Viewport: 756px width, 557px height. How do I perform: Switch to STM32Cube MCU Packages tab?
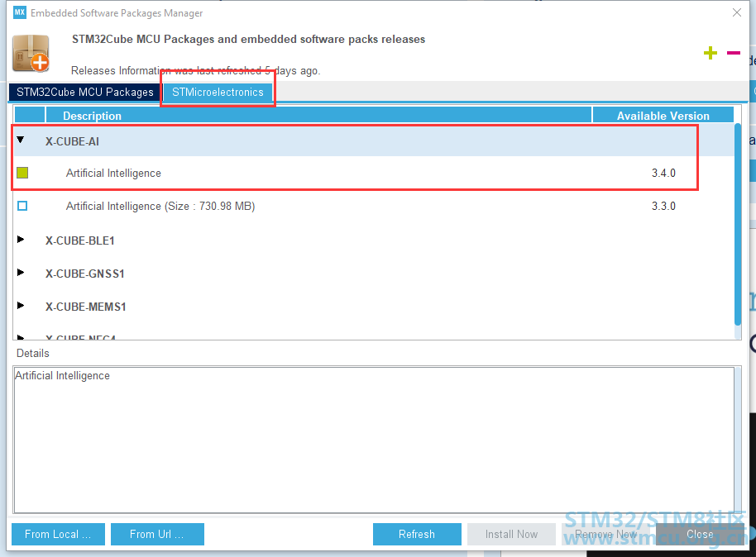(x=85, y=92)
